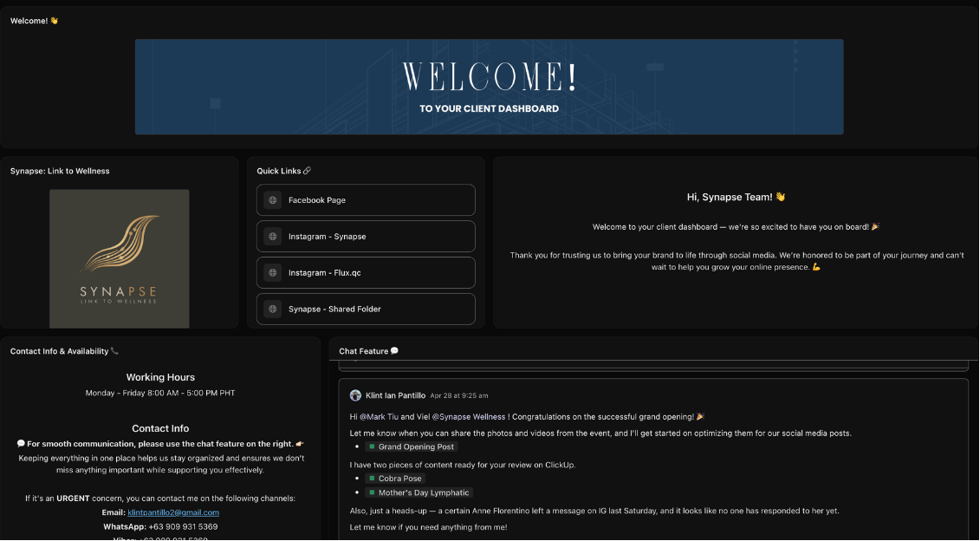The width and height of the screenshot is (980, 541).
Task: Click the Quick Links card title
Action: [283, 171]
